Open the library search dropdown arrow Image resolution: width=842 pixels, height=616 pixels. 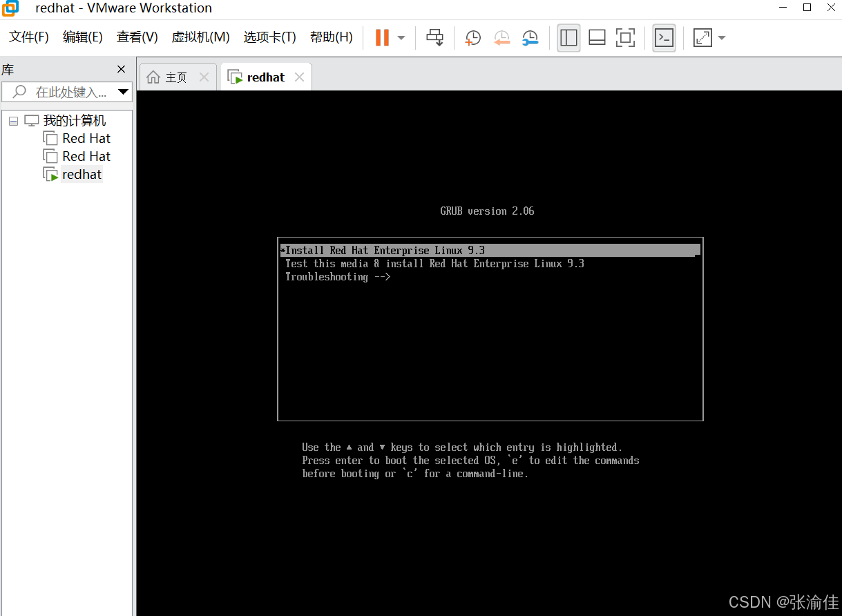pos(124,92)
